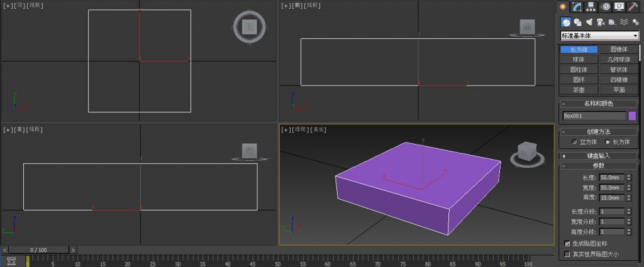Uncheck the 生成贴图坐标 checkbox

click(567, 244)
